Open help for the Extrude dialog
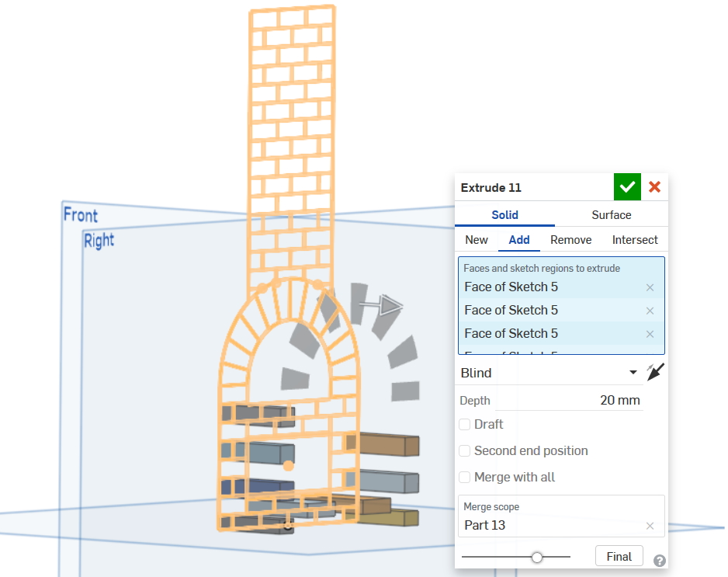The width and height of the screenshot is (728, 577). [x=659, y=561]
